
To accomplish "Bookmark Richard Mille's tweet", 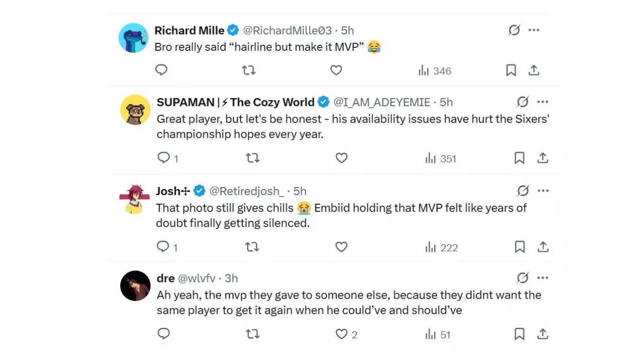I will [511, 70].
